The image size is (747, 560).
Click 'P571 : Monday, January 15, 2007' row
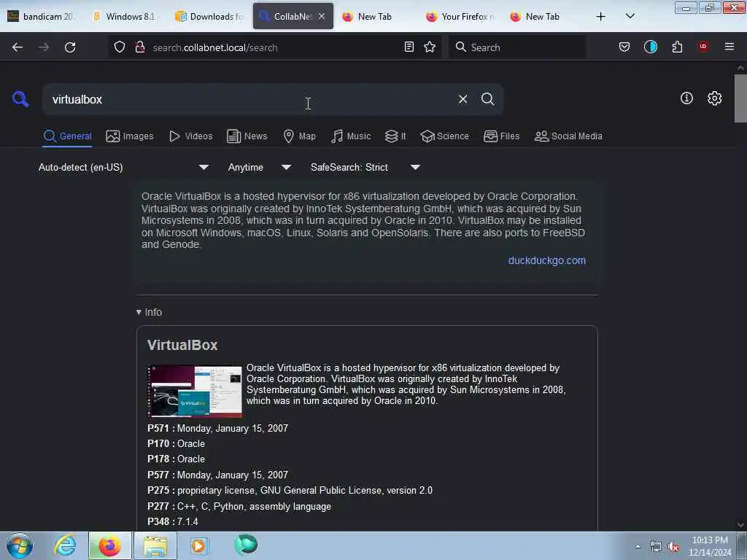coord(217,428)
